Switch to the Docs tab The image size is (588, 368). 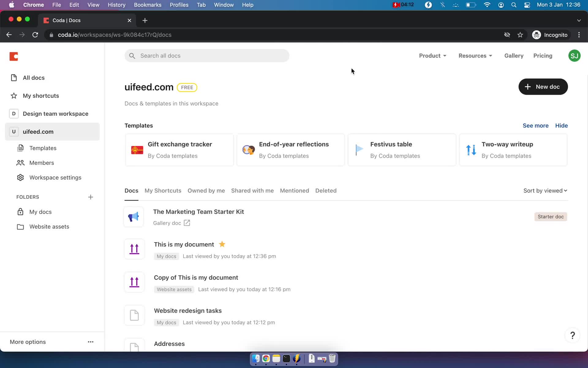coord(131,191)
